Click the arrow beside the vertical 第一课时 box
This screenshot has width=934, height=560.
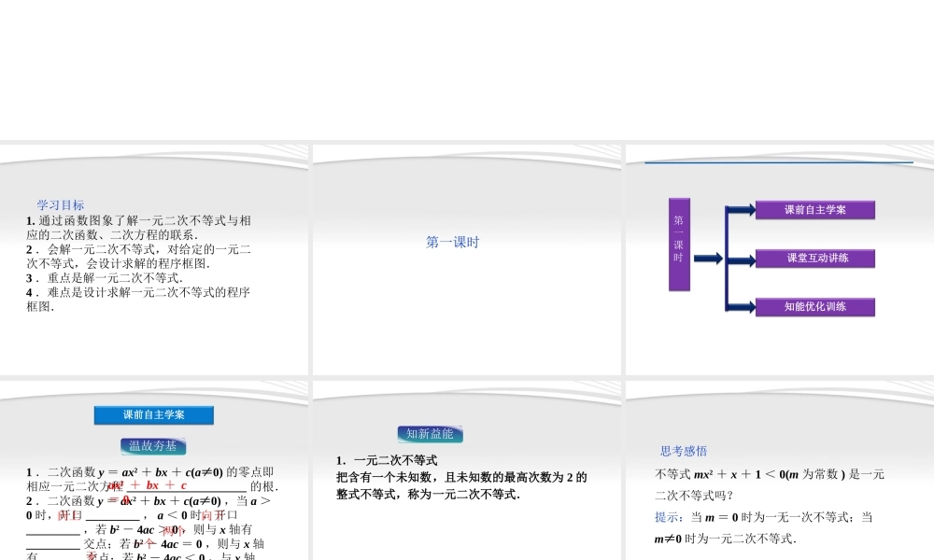tap(708, 259)
